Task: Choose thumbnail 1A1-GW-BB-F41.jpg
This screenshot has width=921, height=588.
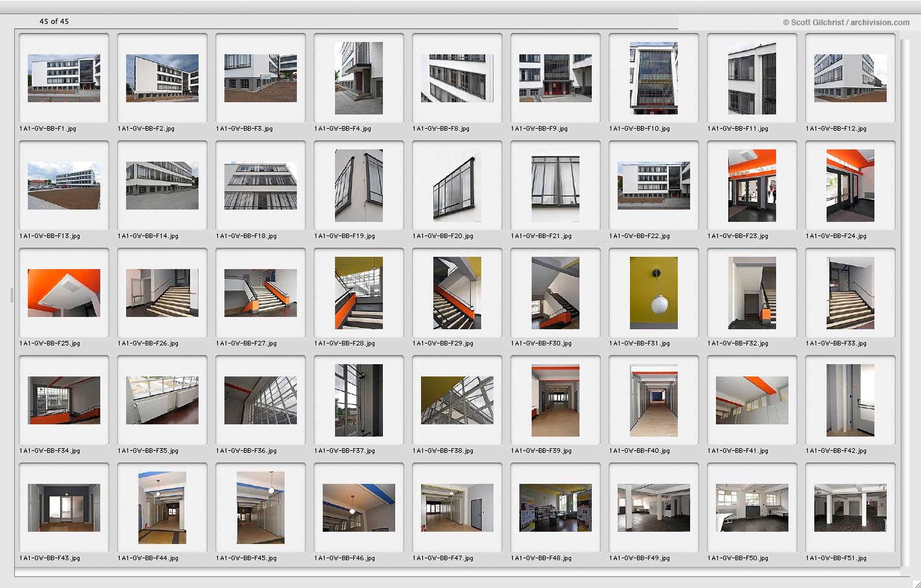Action: pos(752,400)
